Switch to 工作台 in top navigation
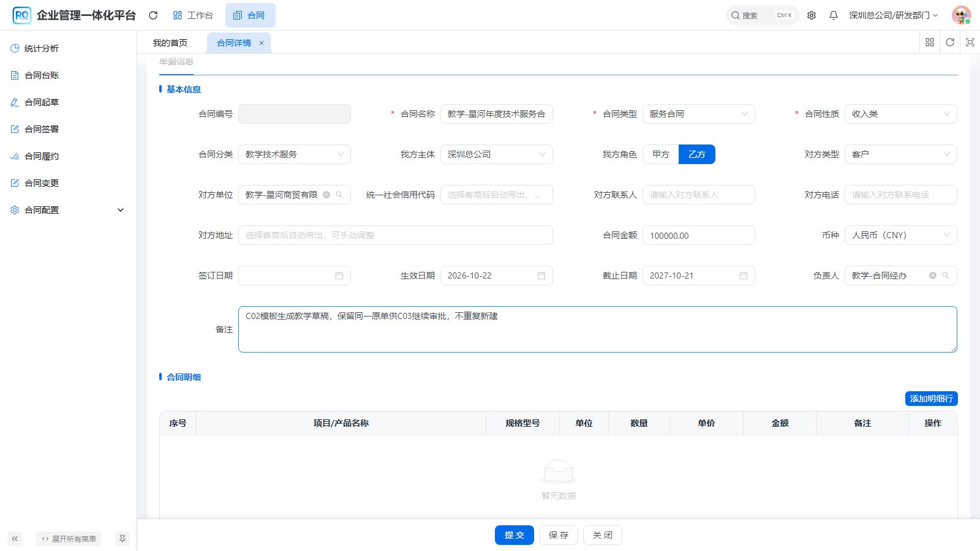 coord(193,15)
